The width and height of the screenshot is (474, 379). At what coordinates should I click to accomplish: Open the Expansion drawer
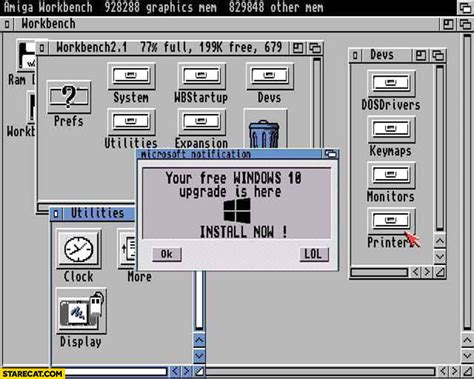tap(202, 122)
